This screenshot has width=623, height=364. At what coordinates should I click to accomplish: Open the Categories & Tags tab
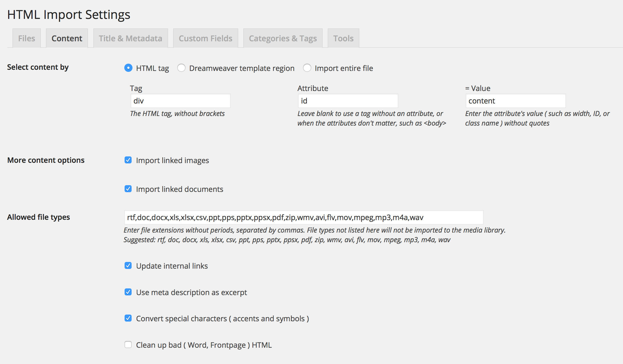click(x=283, y=38)
